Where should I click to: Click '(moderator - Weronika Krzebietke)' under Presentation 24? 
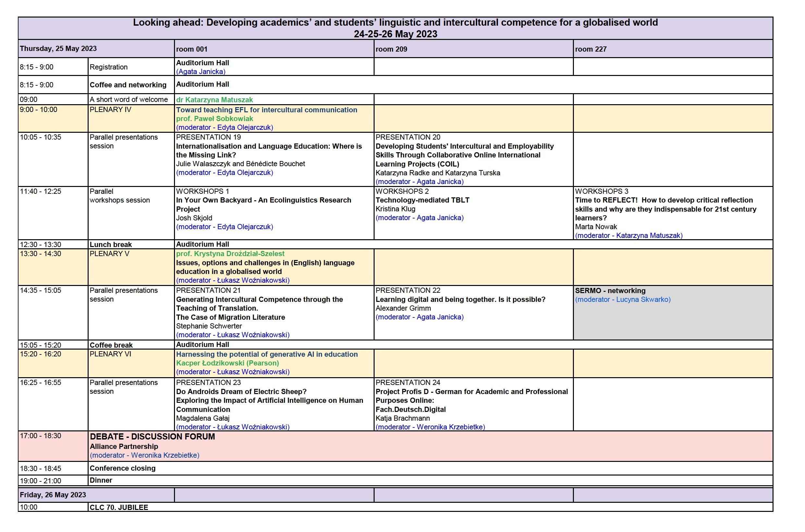pos(430,427)
